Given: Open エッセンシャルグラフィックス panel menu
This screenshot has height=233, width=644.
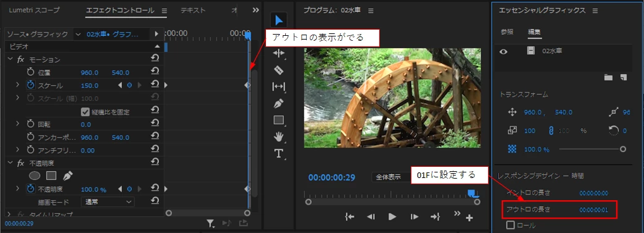Looking at the screenshot, I should [x=595, y=11].
